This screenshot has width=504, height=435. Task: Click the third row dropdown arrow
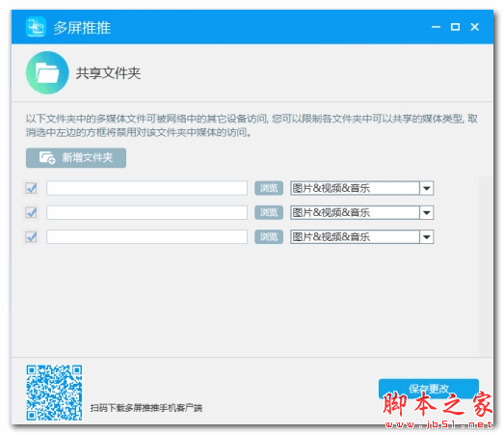click(x=427, y=237)
